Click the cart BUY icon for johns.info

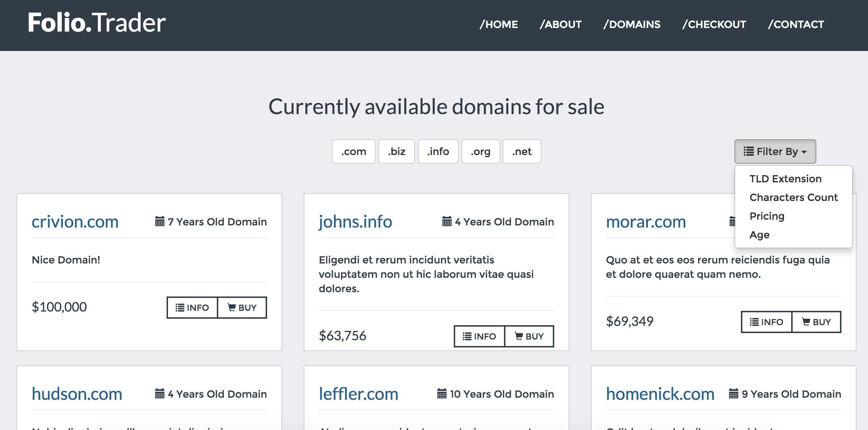pyautogui.click(x=519, y=336)
